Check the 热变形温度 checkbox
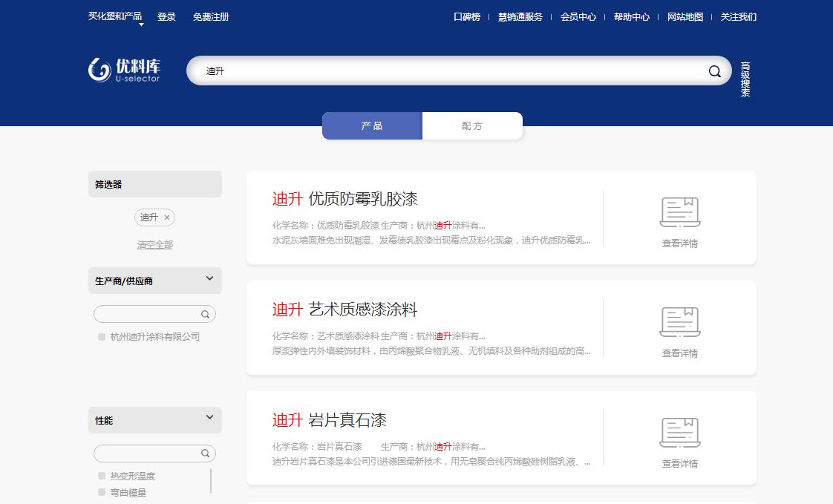 click(102, 476)
